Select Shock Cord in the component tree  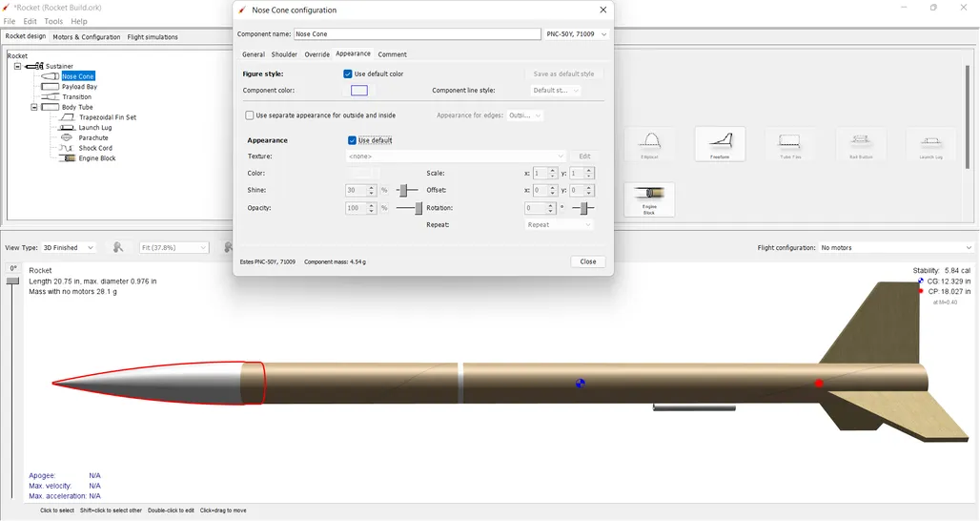(x=95, y=149)
